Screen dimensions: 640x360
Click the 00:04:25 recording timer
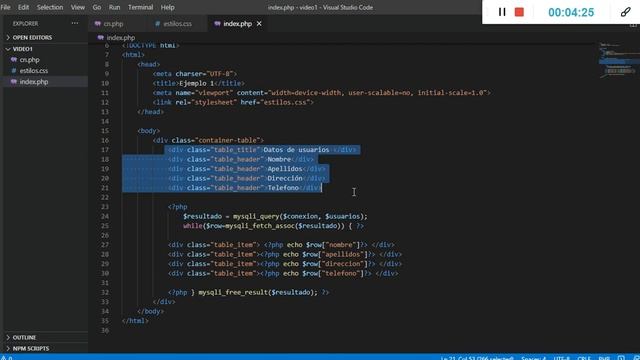click(571, 12)
